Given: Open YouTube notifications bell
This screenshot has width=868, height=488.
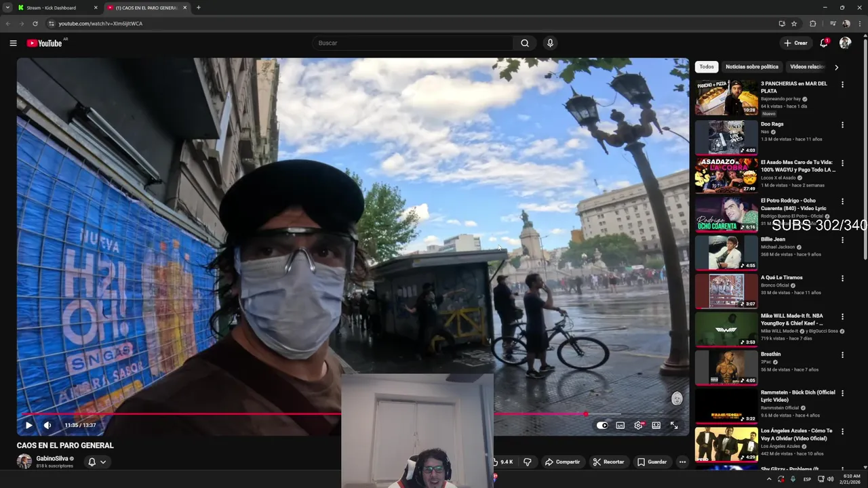Looking at the screenshot, I should 824,43.
